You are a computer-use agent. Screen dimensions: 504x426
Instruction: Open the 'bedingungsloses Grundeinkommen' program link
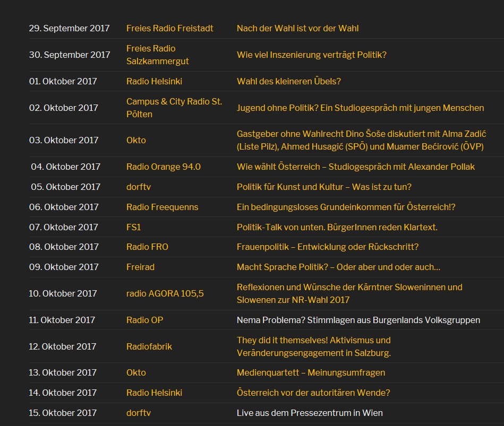coord(346,207)
